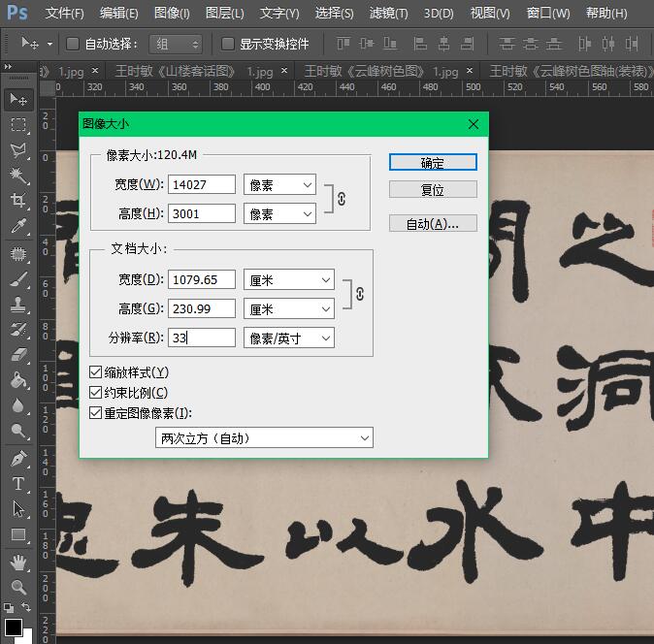Open 图像(I) menu
This screenshot has height=644, width=654.
(172, 14)
